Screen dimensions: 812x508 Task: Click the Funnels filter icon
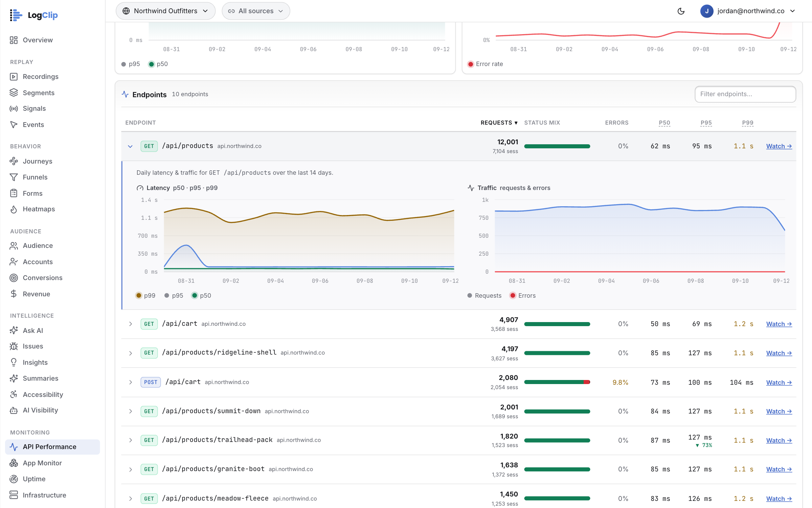14,177
